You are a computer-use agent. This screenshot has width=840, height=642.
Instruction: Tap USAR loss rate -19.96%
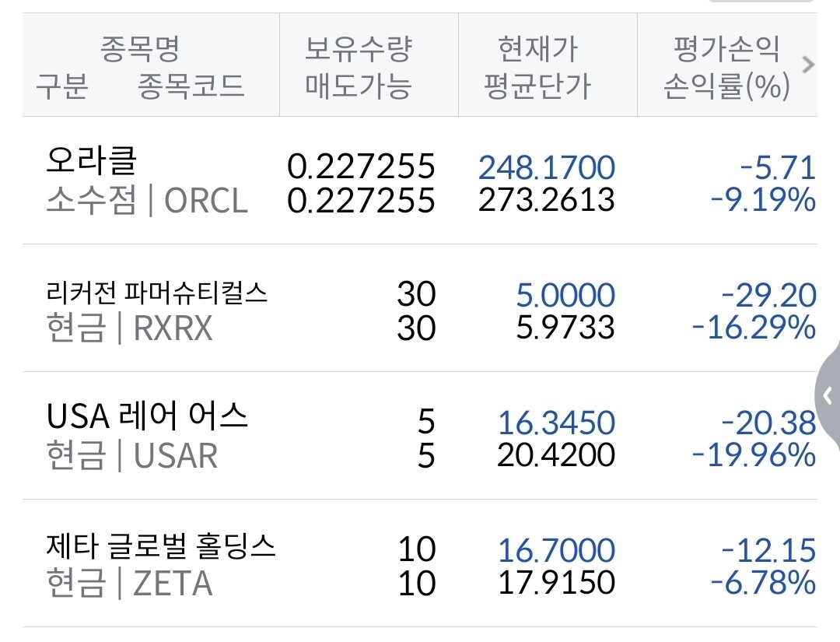[754, 455]
